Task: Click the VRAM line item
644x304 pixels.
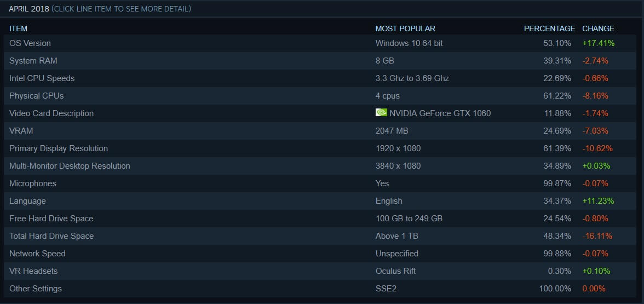Action: (21, 131)
